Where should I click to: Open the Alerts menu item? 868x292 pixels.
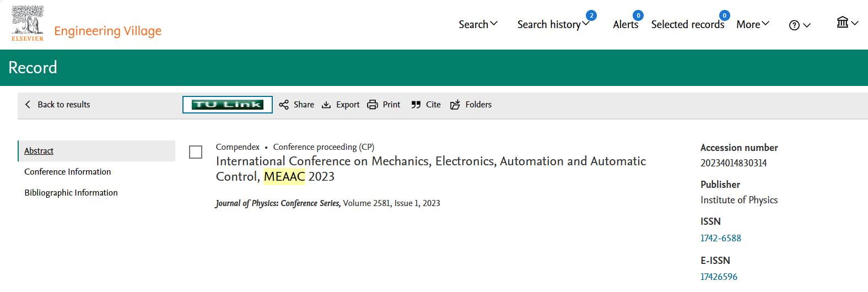[626, 24]
